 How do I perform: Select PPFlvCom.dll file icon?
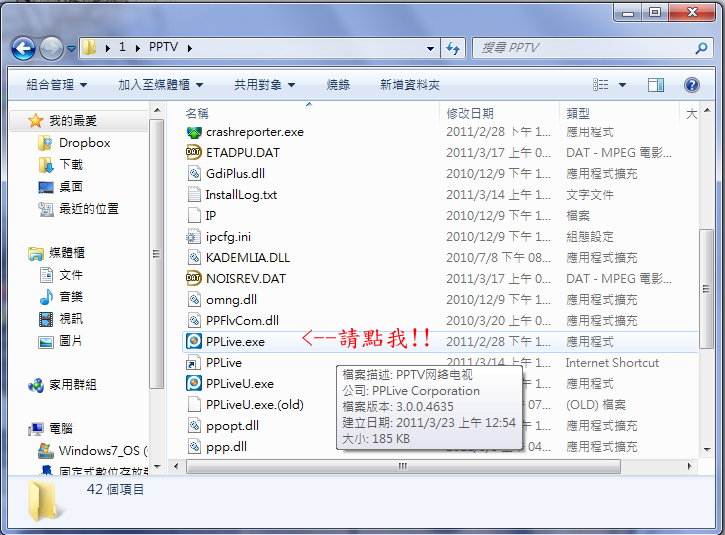coord(194,320)
